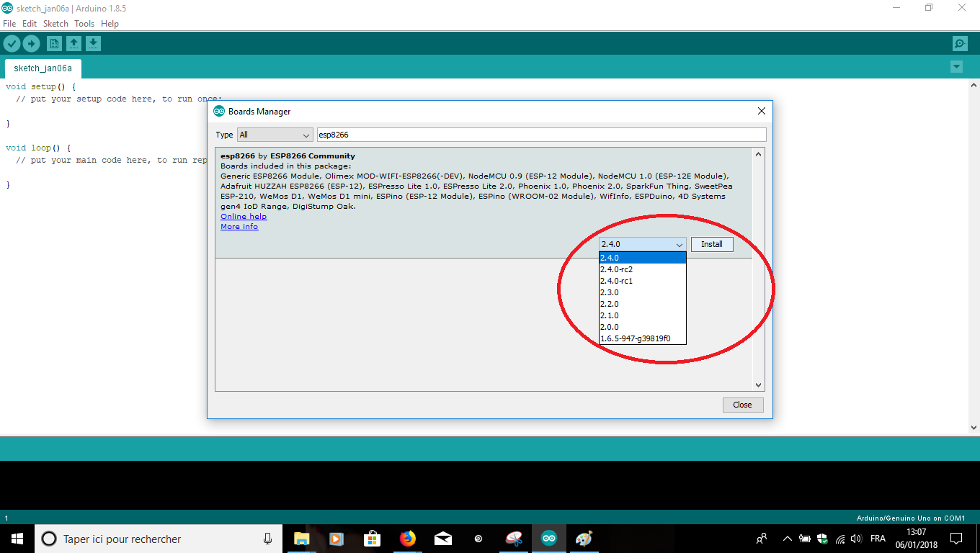This screenshot has height=553, width=980.
Task: Click the People icon in system tray
Action: click(761, 539)
